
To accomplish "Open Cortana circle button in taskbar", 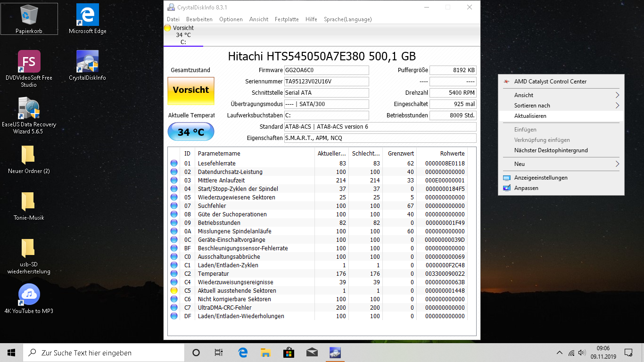I will tap(196, 353).
